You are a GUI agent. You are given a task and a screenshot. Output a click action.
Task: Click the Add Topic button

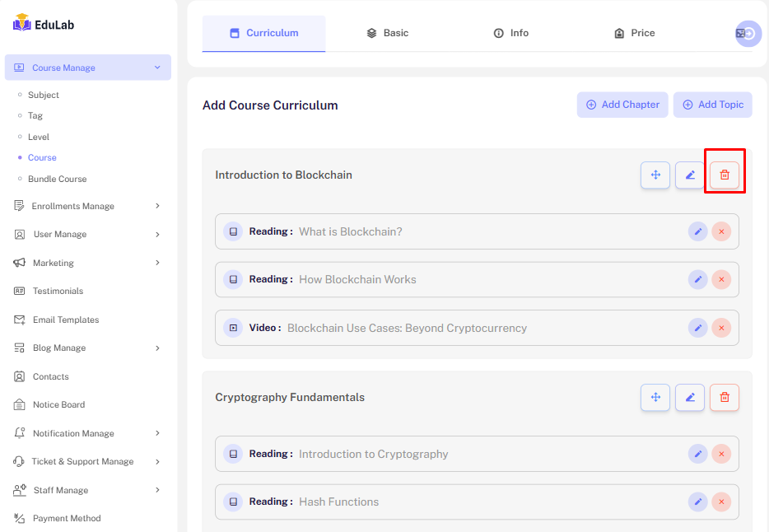pyautogui.click(x=712, y=105)
